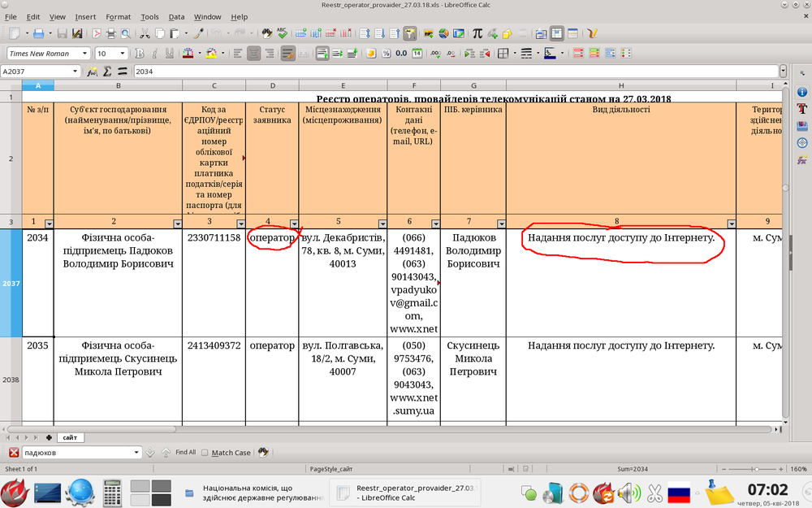Enable the Match Case checkbox
Image resolution: width=812 pixels, height=508 pixels.
click(205, 453)
